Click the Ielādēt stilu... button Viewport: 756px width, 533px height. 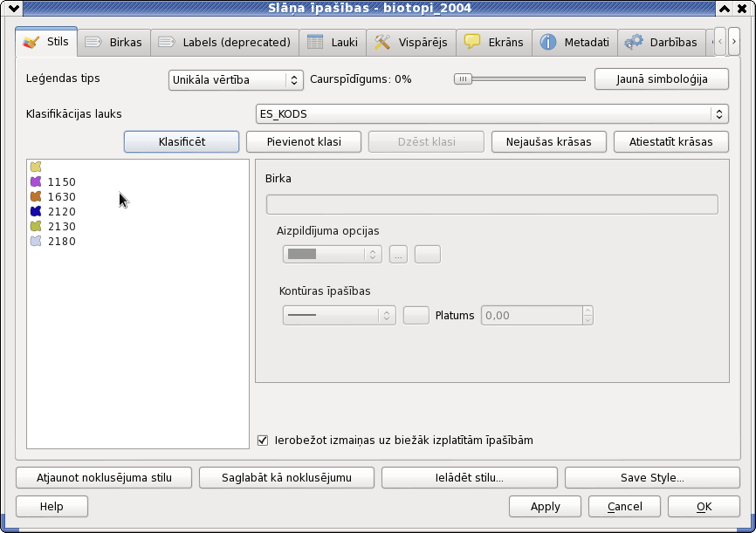470,477
